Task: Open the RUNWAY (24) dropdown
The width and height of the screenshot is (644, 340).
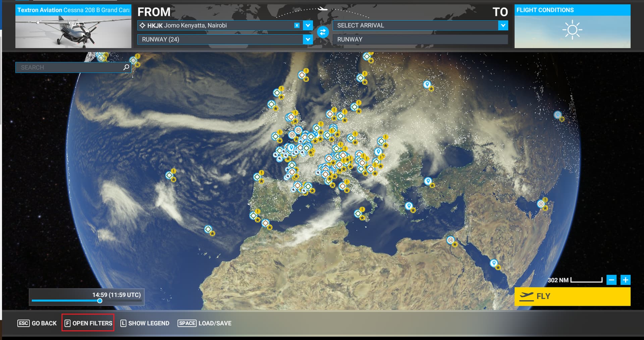Action: pyautogui.click(x=308, y=40)
